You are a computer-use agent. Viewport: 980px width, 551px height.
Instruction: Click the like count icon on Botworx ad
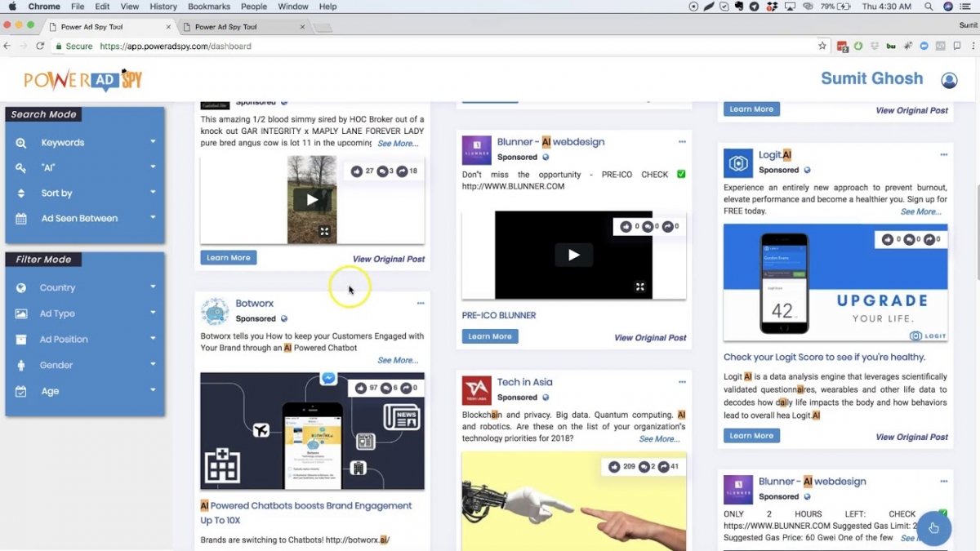click(x=357, y=389)
